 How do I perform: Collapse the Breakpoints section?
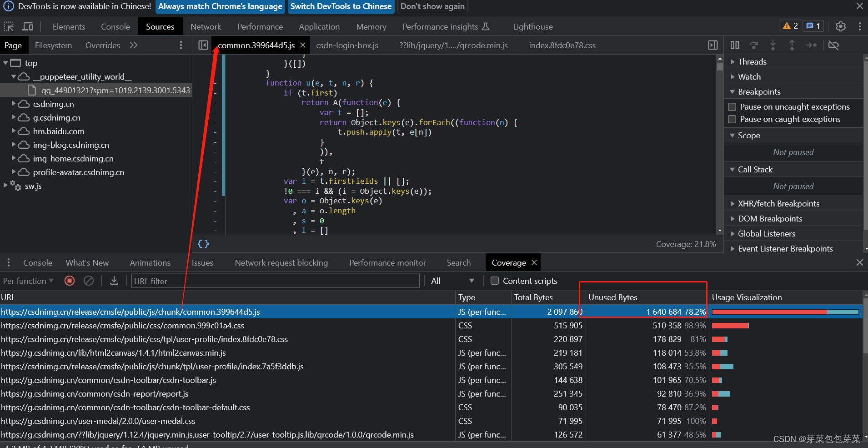pos(793,91)
